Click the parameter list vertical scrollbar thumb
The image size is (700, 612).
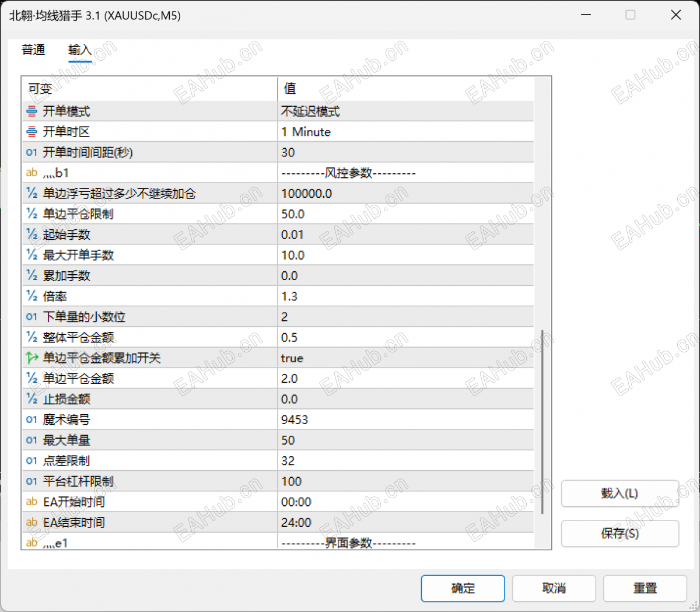(542, 422)
